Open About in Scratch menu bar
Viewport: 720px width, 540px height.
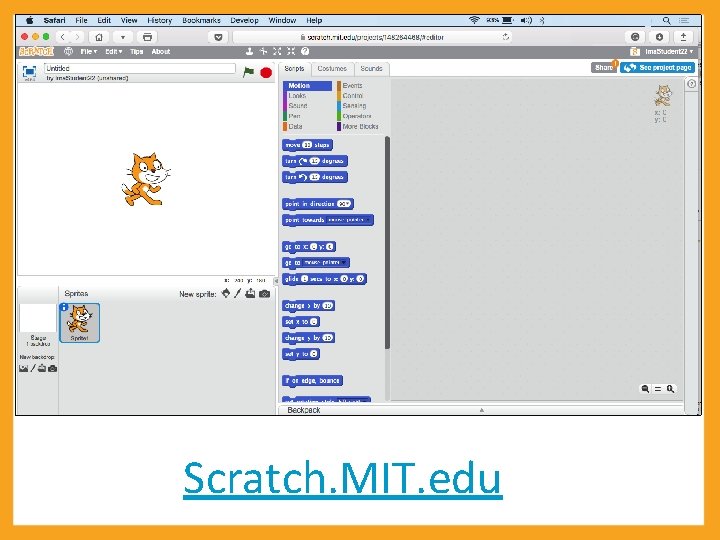tap(161, 51)
